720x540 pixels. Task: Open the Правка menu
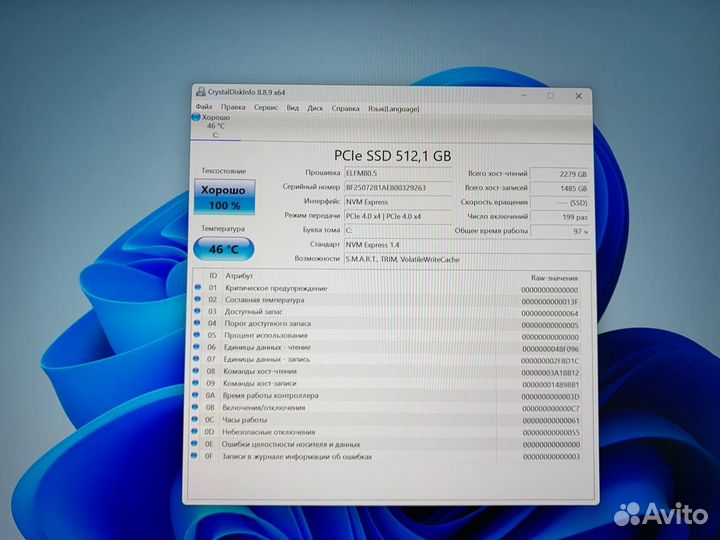tap(233, 107)
